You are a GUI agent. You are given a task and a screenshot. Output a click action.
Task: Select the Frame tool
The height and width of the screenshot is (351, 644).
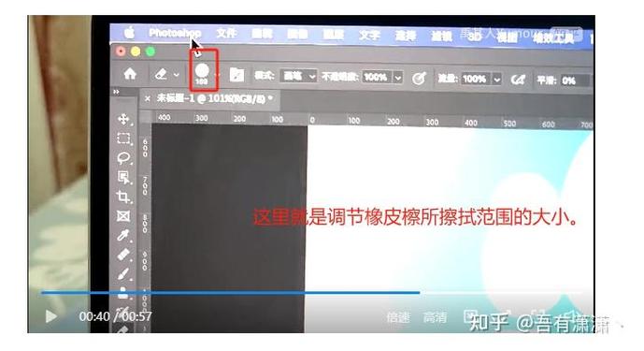pyautogui.click(x=123, y=216)
